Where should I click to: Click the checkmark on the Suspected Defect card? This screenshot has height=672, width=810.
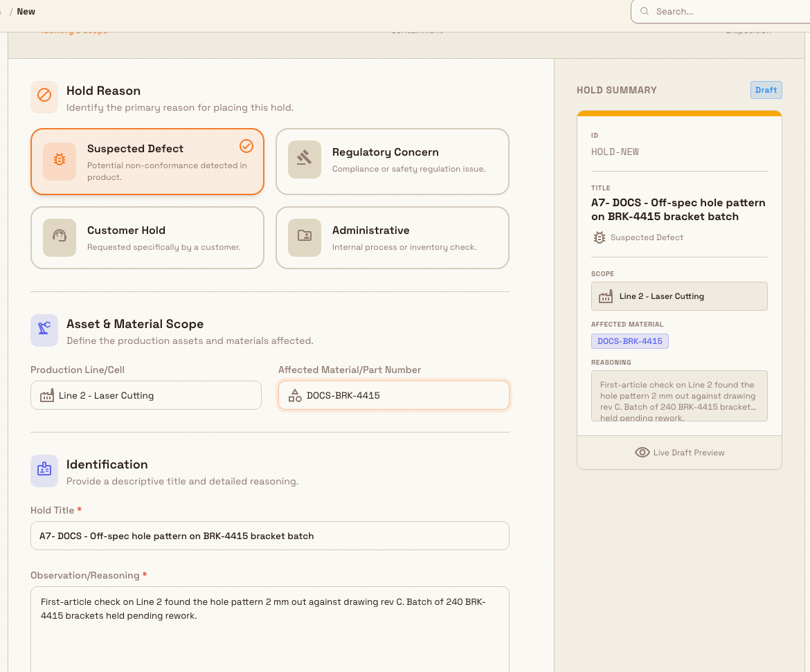pyautogui.click(x=246, y=146)
